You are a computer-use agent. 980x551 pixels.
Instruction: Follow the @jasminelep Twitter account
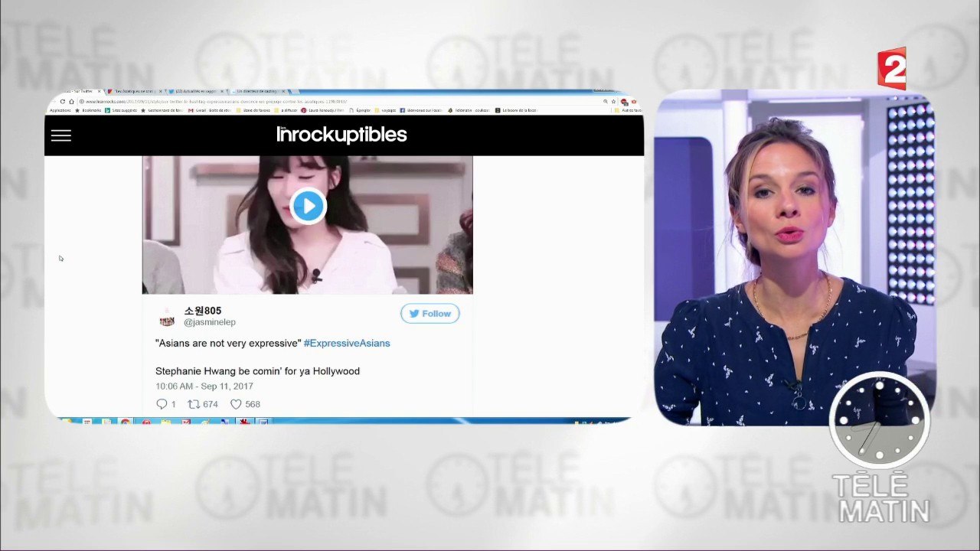point(430,313)
